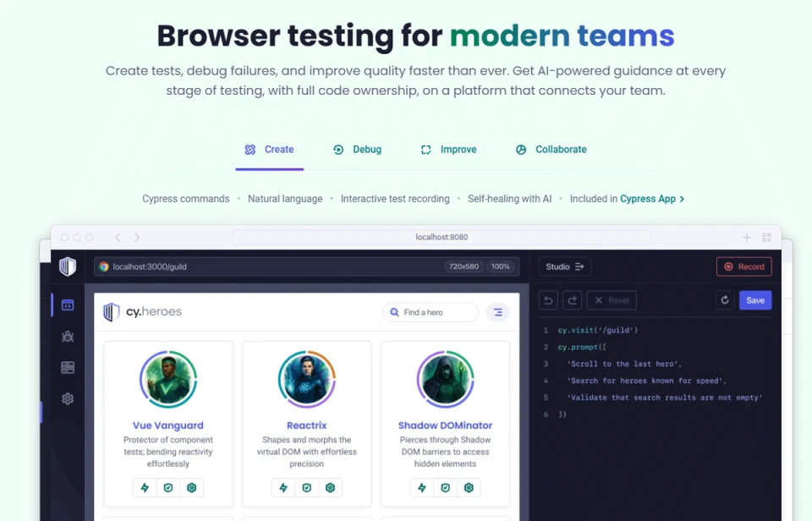This screenshot has height=521, width=812.
Task: Open the cy.heroes filter menu button
Action: click(497, 312)
